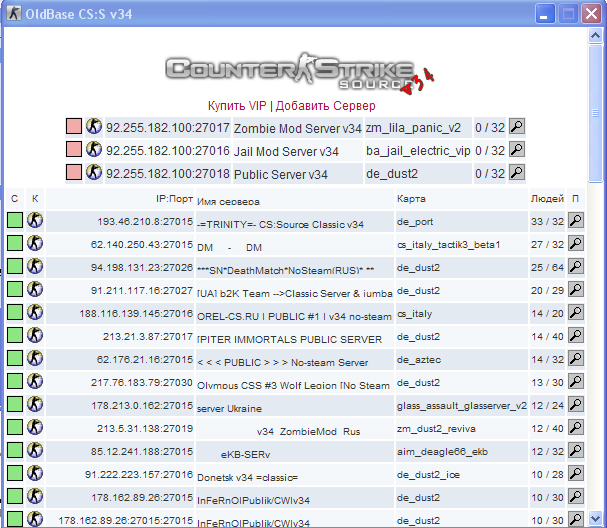Click the Карта column header

[411, 199]
